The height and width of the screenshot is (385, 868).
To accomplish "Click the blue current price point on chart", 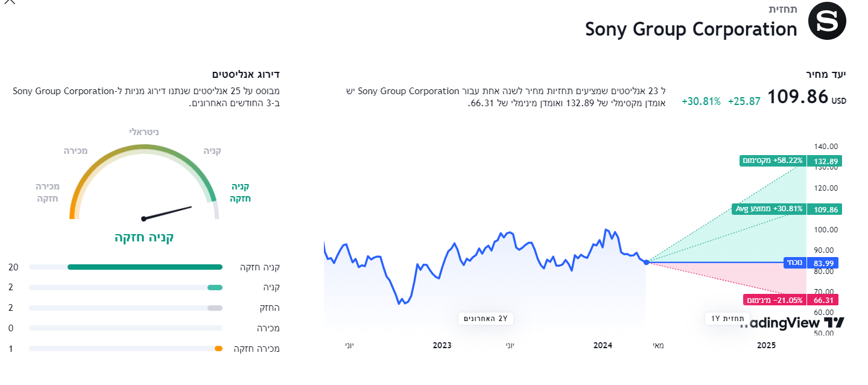I will [x=646, y=262].
